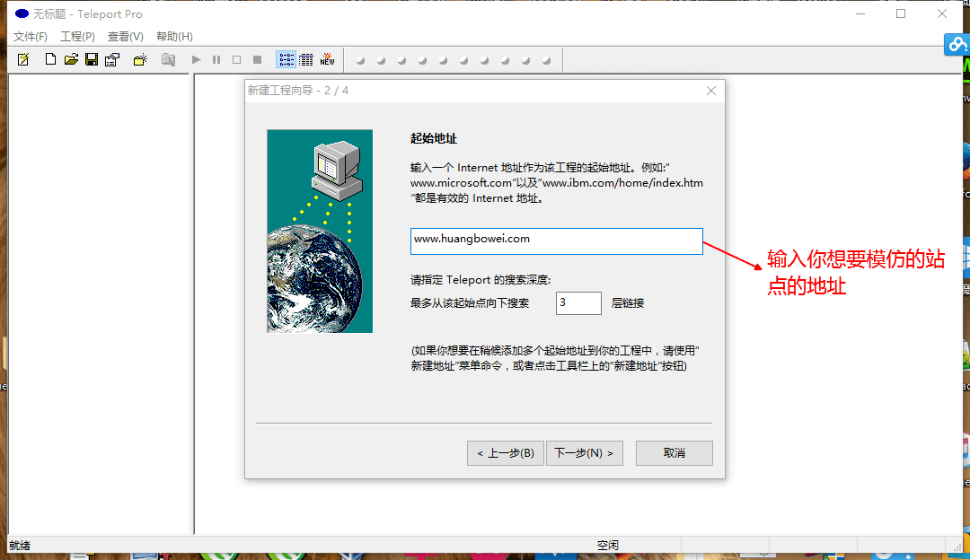Switch to tree list view icon

point(286,59)
